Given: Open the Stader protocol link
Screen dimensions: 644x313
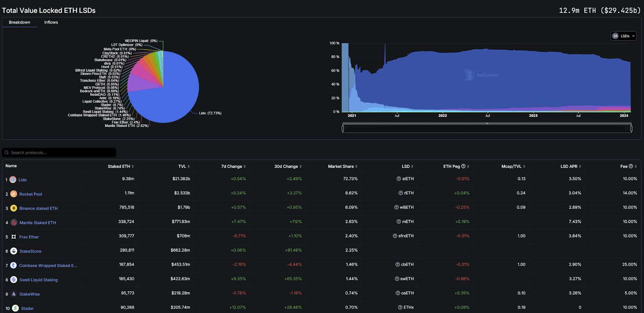Looking at the screenshot, I should click(27, 309).
